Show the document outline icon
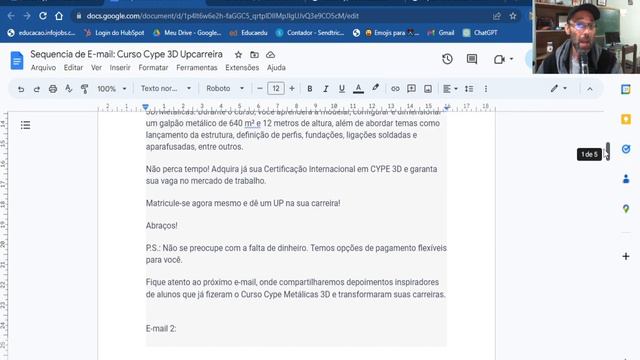 pyautogui.click(x=25, y=125)
